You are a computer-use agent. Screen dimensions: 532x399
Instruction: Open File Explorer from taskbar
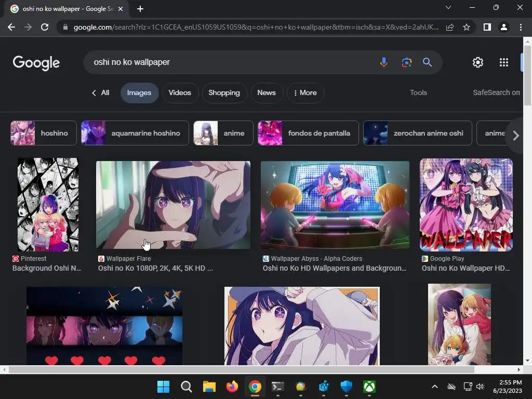click(209, 387)
